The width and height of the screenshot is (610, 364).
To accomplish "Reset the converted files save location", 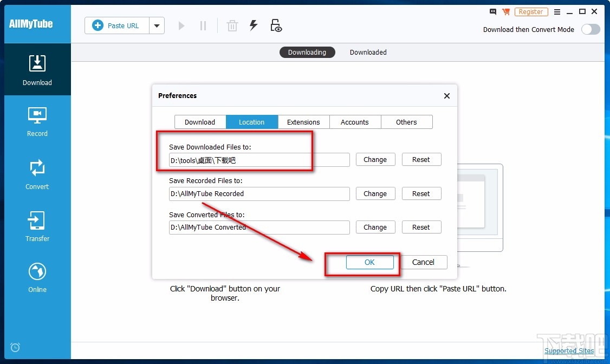I will [421, 227].
